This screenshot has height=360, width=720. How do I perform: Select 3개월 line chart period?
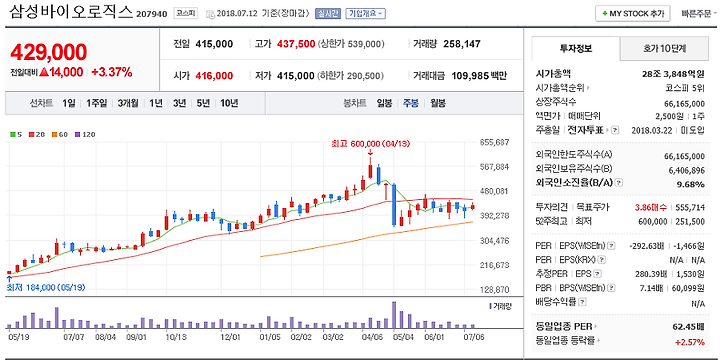(x=128, y=103)
